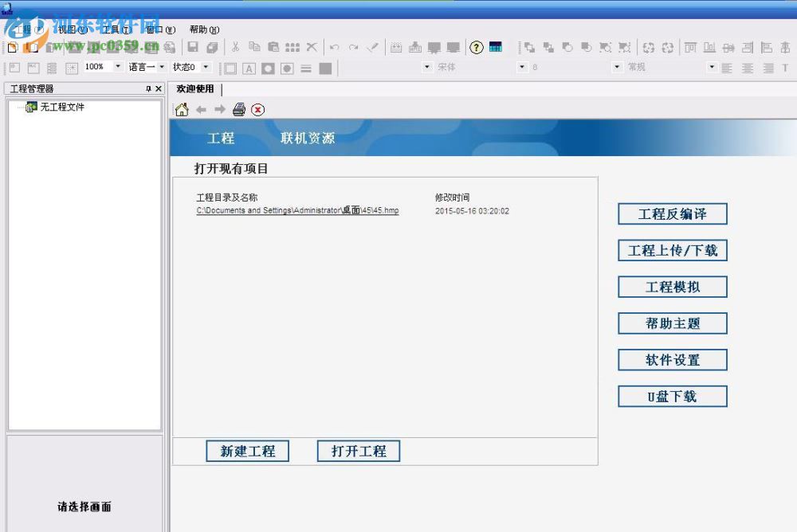Click the New document icon in the toolbar
Image resolution: width=797 pixels, height=532 pixels.
[12, 47]
